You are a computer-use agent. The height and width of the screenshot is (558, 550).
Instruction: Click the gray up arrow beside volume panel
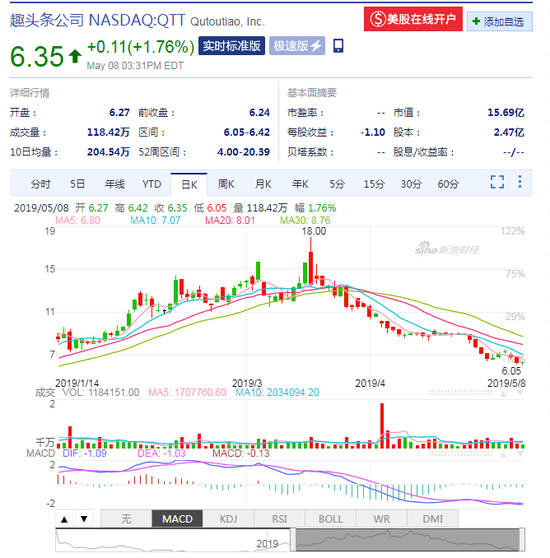[x=503, y=393]
